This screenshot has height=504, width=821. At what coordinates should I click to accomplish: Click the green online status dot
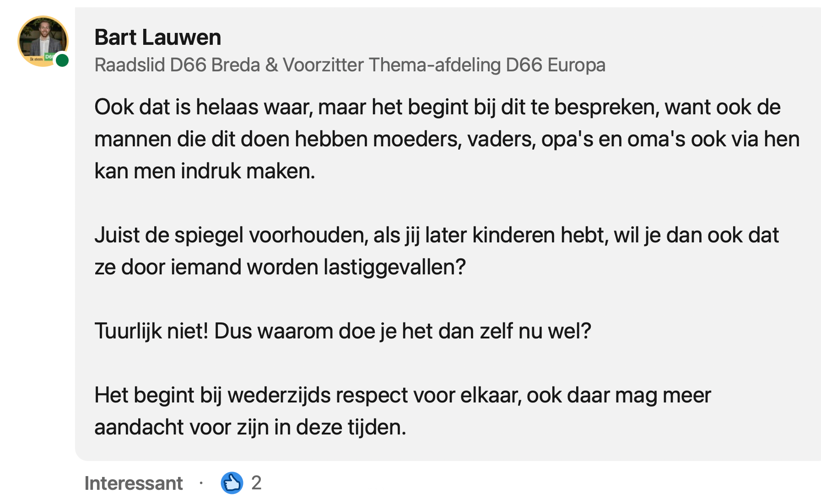62,60
